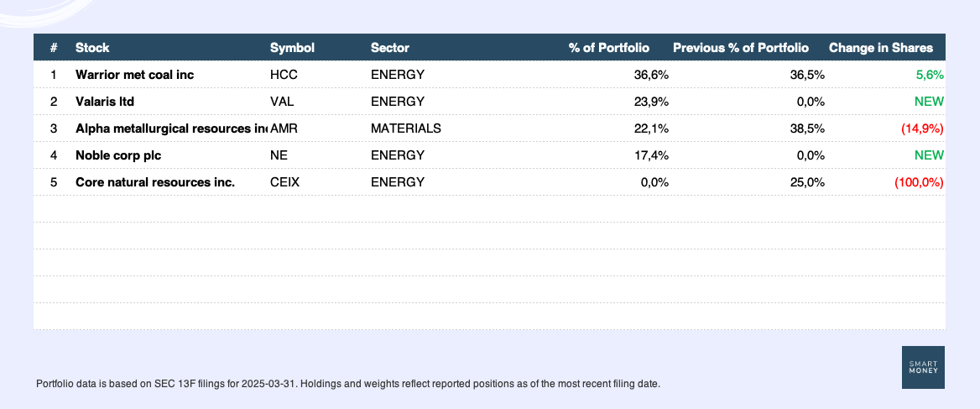This screenshot has height=409, width=980.
Task: Click the MATERIALS sector cell
Action: point(405,128)
